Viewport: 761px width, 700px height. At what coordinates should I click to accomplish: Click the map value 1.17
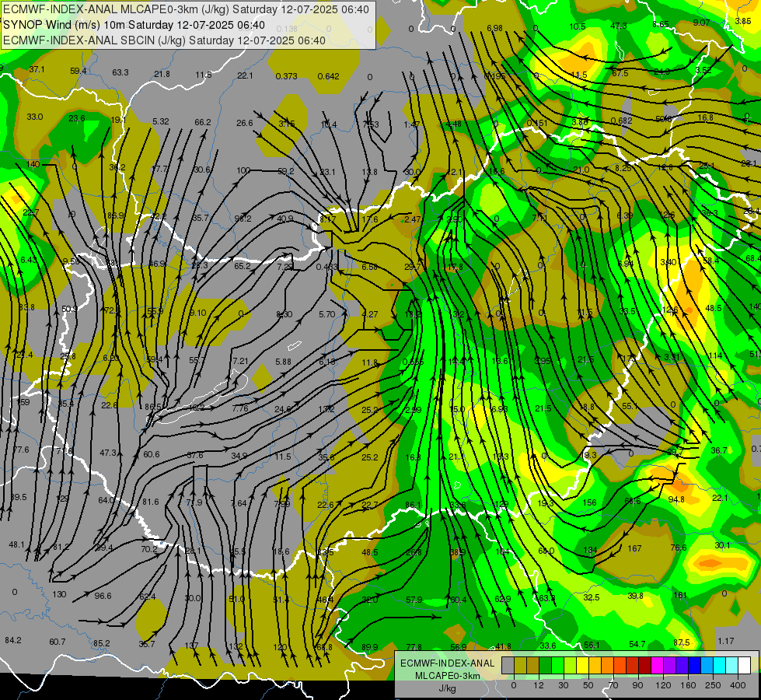[x=726, y=641]
